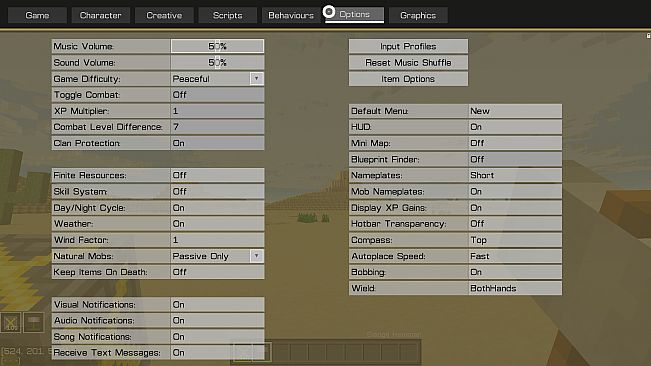This screenshot has width=651, height=366.
Task: Toggle the Skill System setting
Action: point(217,192)
